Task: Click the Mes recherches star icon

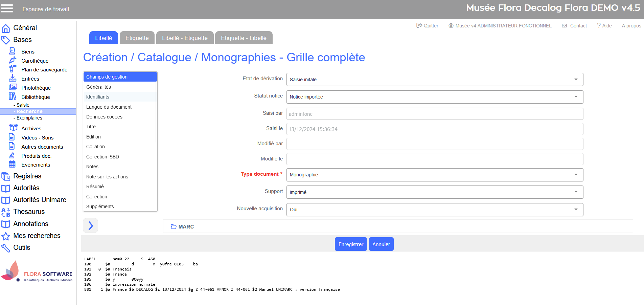Action: pyautogui.click(x=6, y=236)
